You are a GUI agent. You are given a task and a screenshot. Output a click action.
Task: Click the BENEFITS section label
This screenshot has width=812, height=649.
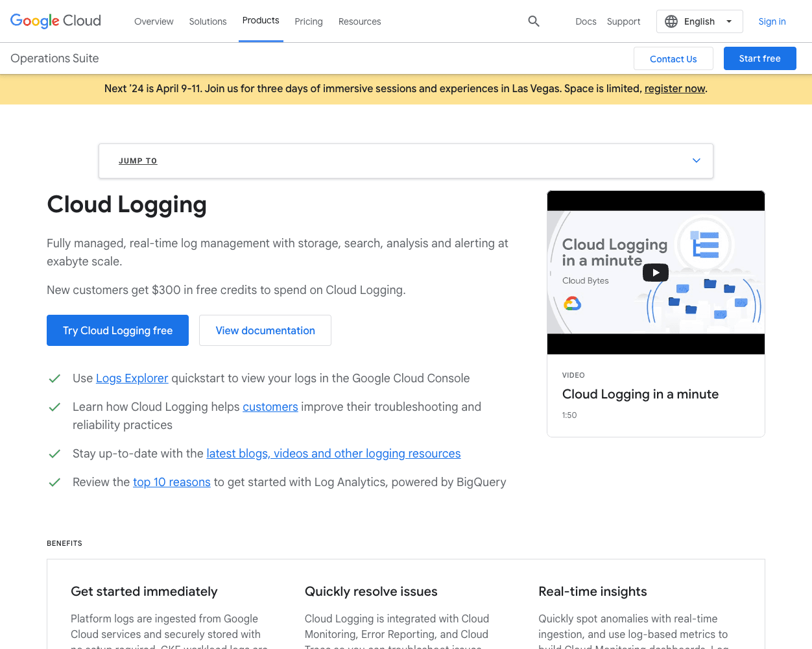[64, 543]
